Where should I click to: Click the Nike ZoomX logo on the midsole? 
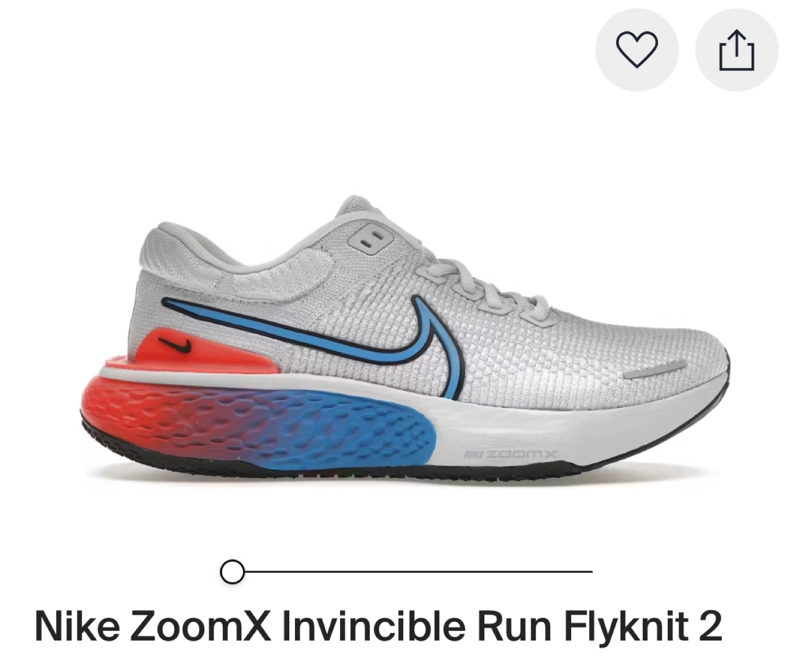[510, 454]
